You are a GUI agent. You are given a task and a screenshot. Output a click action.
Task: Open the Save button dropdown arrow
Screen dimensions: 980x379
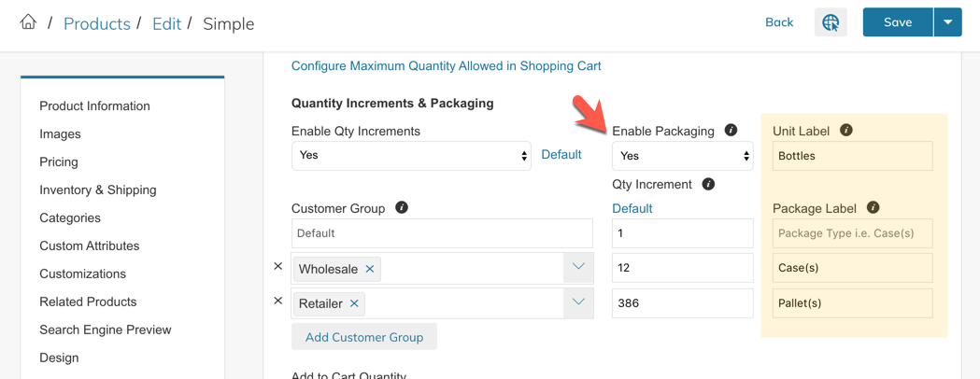point(948,22)
